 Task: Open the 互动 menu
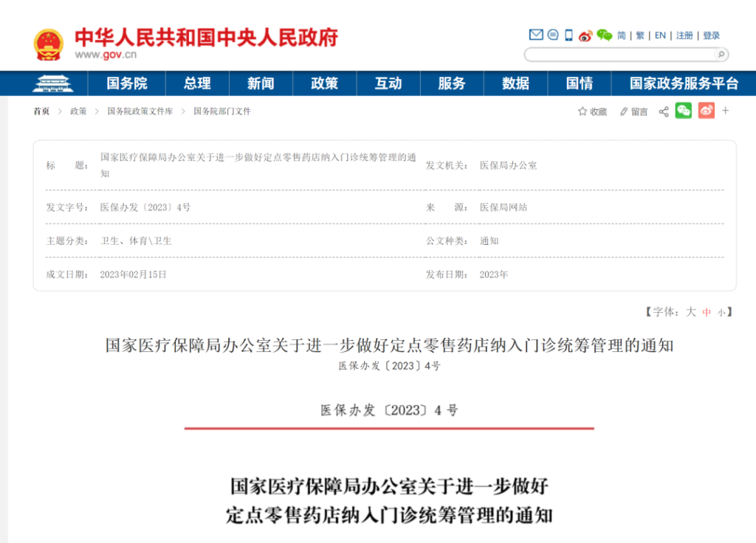388,83
